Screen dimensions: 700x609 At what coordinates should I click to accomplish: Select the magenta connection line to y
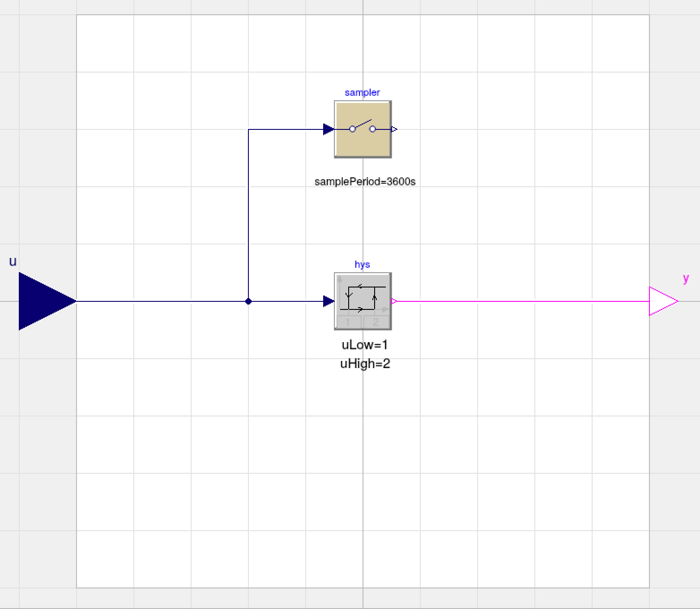(x=523, y=301)
